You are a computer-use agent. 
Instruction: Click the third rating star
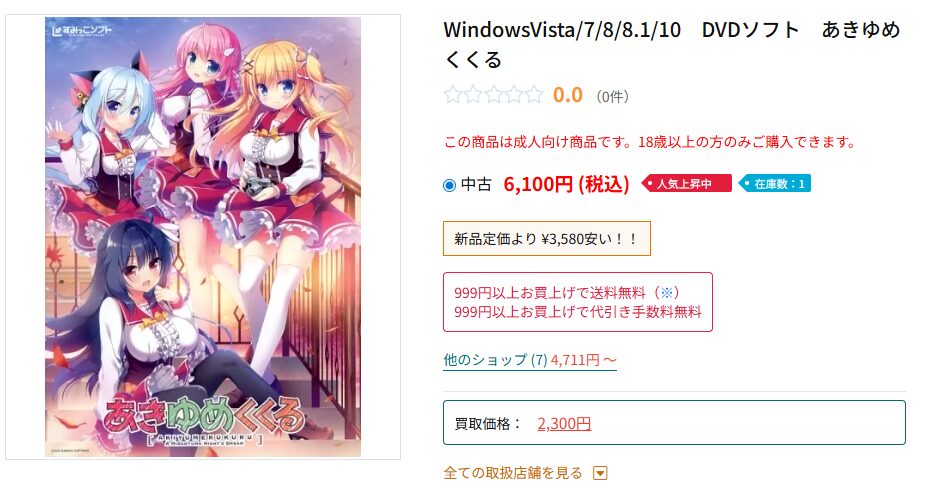coord(494,95)
